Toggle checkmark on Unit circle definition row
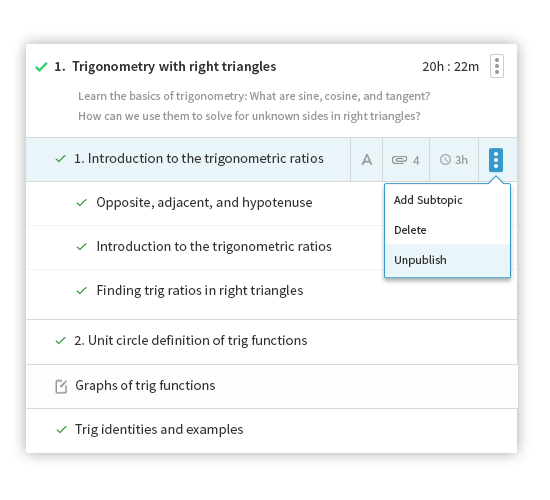This screenshot has width=550, height=500. point(61,341)
